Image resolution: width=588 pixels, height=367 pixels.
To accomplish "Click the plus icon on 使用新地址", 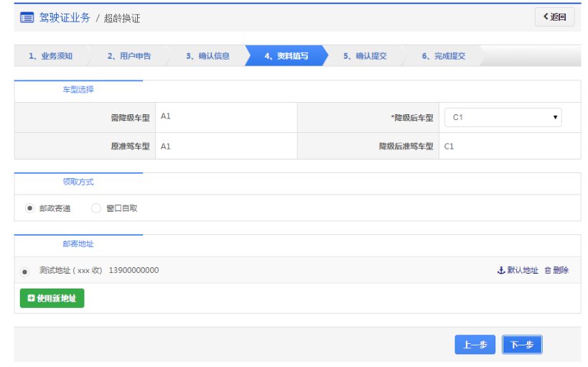I will pos(31,298).
